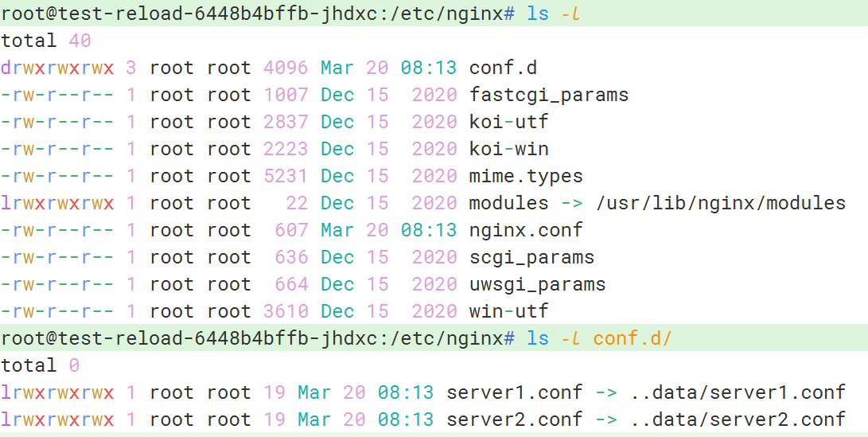Image resolution: width=868 pixels, height=437 pixels.
Task: Click the koi-win file name
Action: (x=508, y=149)
